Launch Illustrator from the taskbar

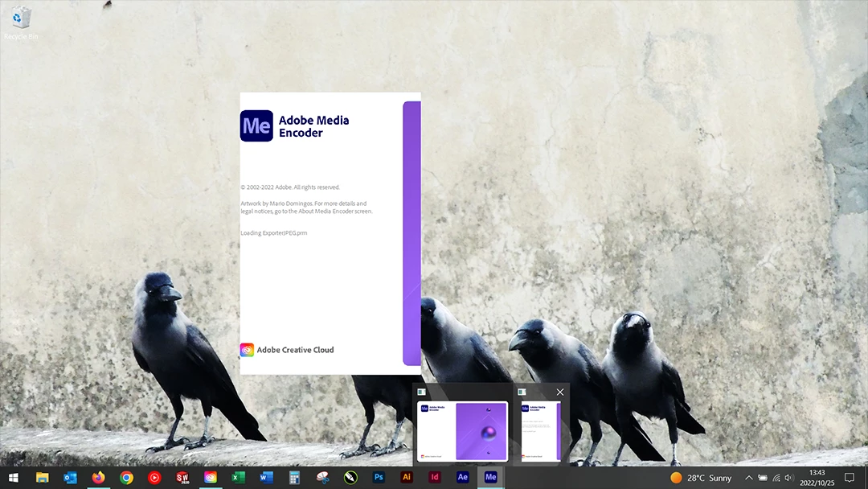(407, 477)
